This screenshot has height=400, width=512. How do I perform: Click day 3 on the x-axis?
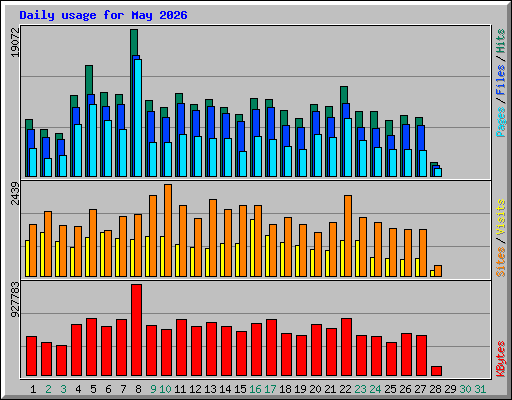(x=63, y=389)
